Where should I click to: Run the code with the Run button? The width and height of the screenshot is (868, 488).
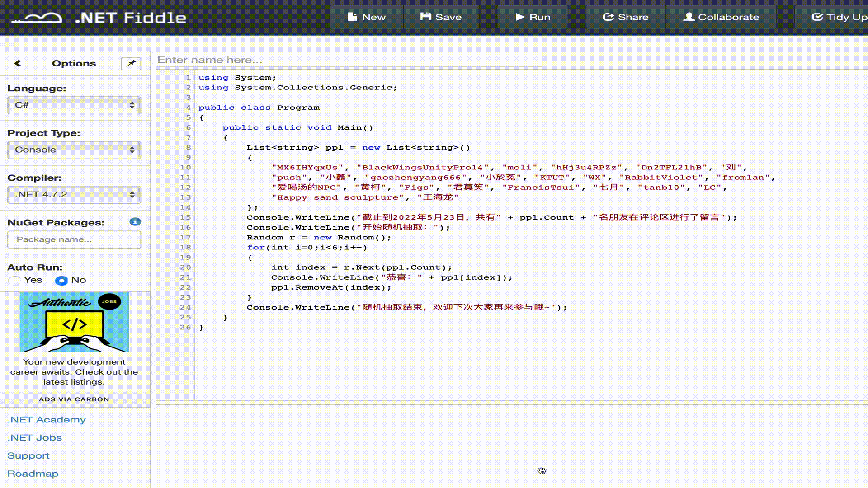click(x=533, y=17)
